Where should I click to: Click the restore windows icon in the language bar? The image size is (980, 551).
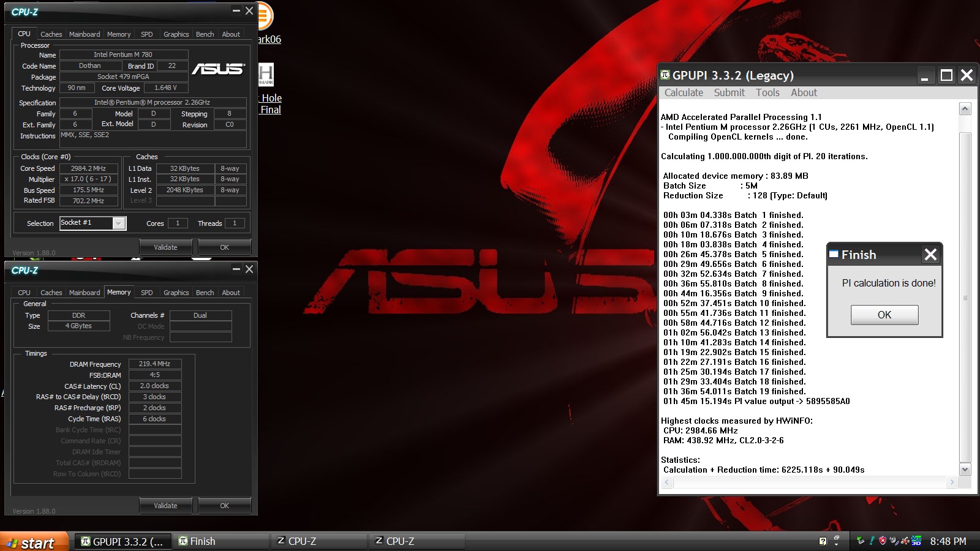[x=836, y=537]
